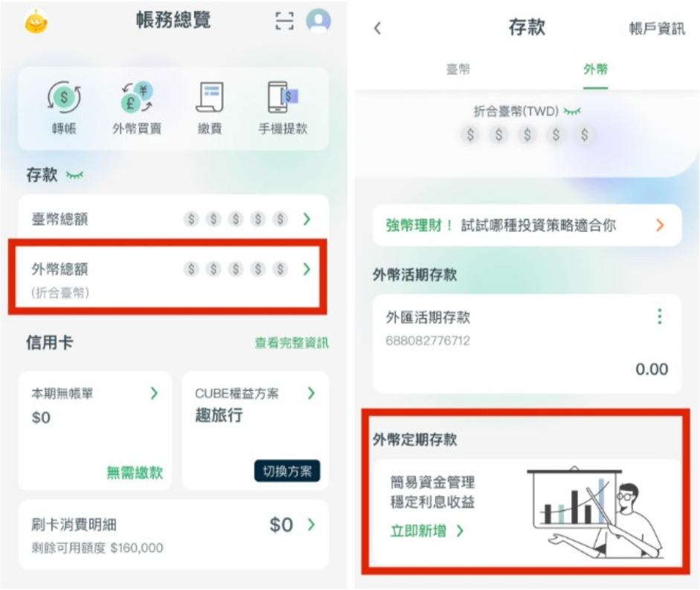
Task: Open 本期無帳單 card chevron
Action: tap(154, 393)
